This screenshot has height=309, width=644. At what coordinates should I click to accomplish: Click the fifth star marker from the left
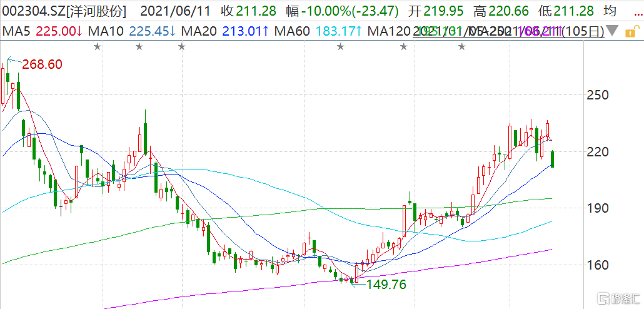(404, 47)
